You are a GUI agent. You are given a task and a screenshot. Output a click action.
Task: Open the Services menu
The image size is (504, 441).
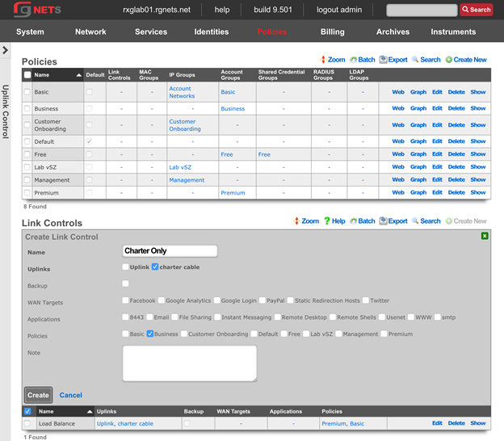151,31
